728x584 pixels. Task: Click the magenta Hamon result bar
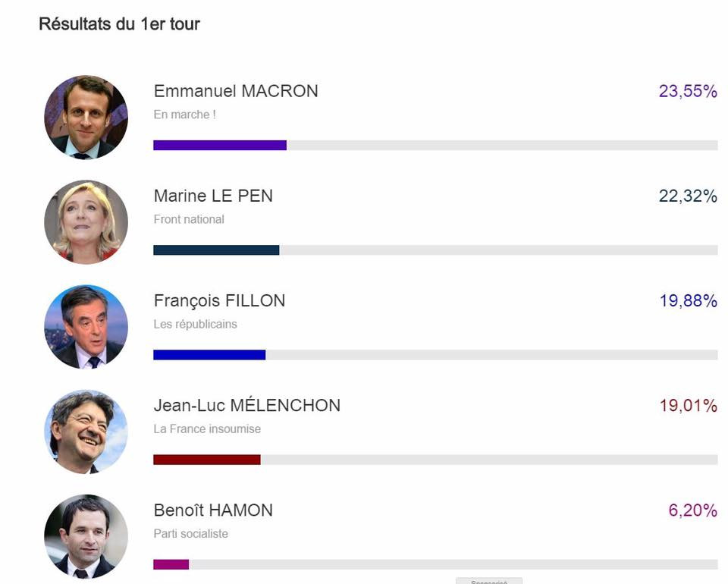point(171,564)
